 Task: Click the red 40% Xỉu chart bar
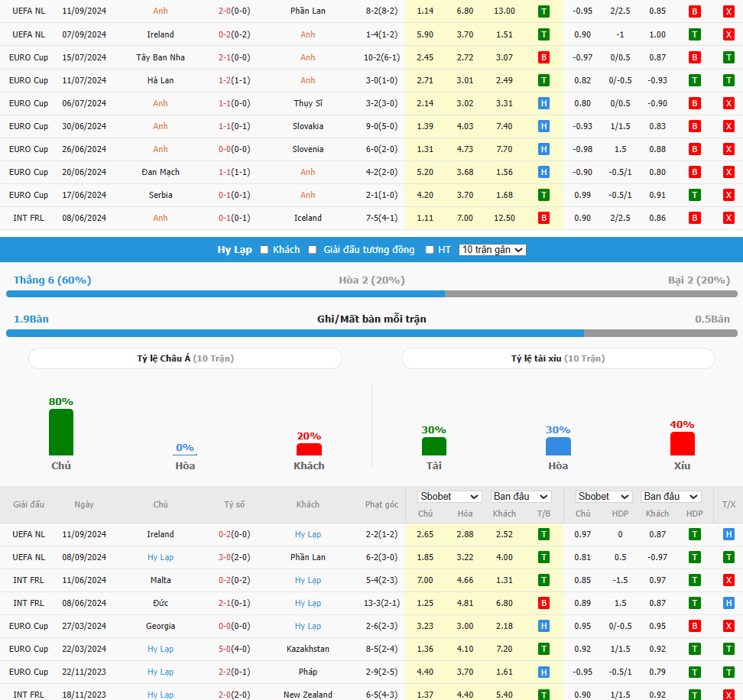(x=683, y=443)
